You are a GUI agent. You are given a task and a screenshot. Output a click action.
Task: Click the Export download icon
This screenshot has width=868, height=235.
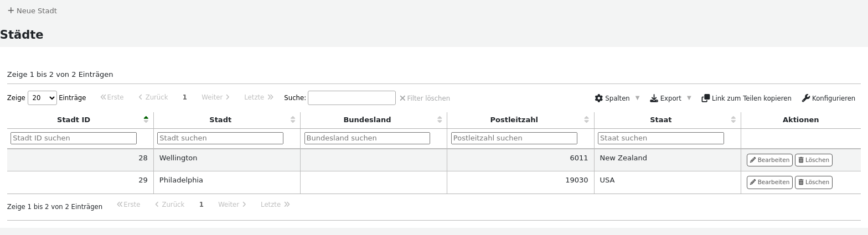[654, 98]
